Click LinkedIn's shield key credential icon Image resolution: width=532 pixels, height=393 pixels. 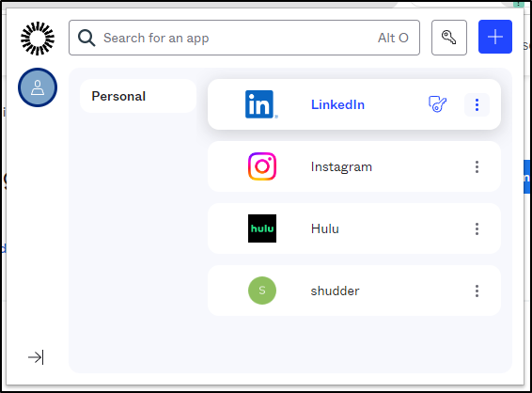tap(437, 104)
